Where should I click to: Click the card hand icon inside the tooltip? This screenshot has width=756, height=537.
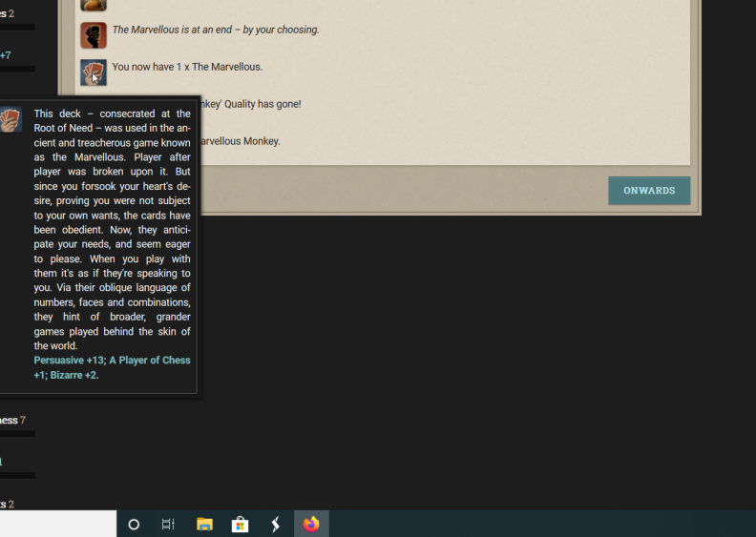click(10, 119)
